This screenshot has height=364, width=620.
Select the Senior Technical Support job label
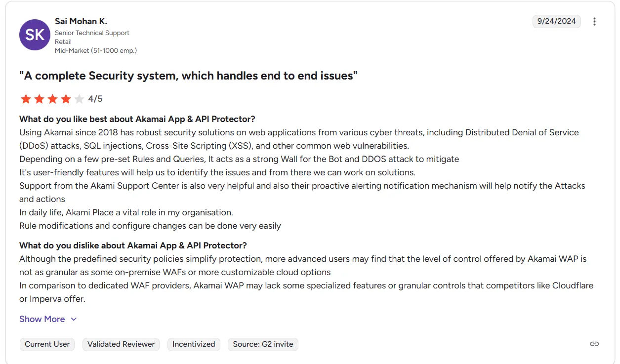pyautogui.click(x=92, y=33)
